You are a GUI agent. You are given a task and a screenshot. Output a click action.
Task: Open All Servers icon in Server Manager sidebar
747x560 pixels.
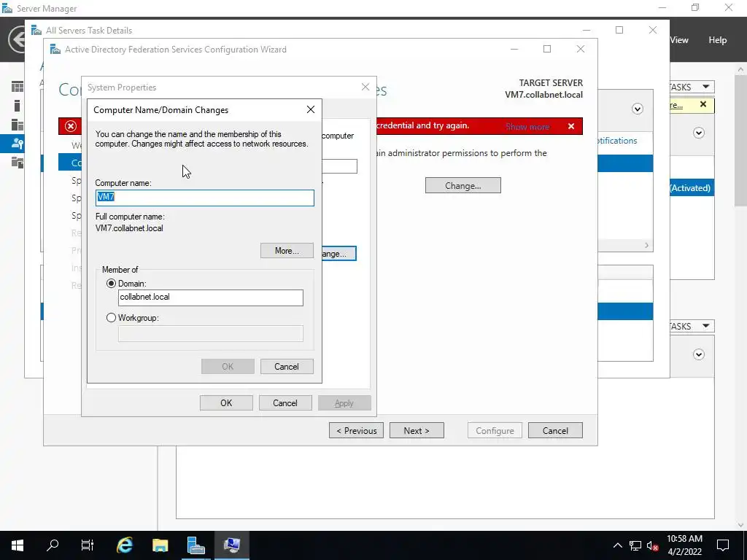(x=18, y=125)
